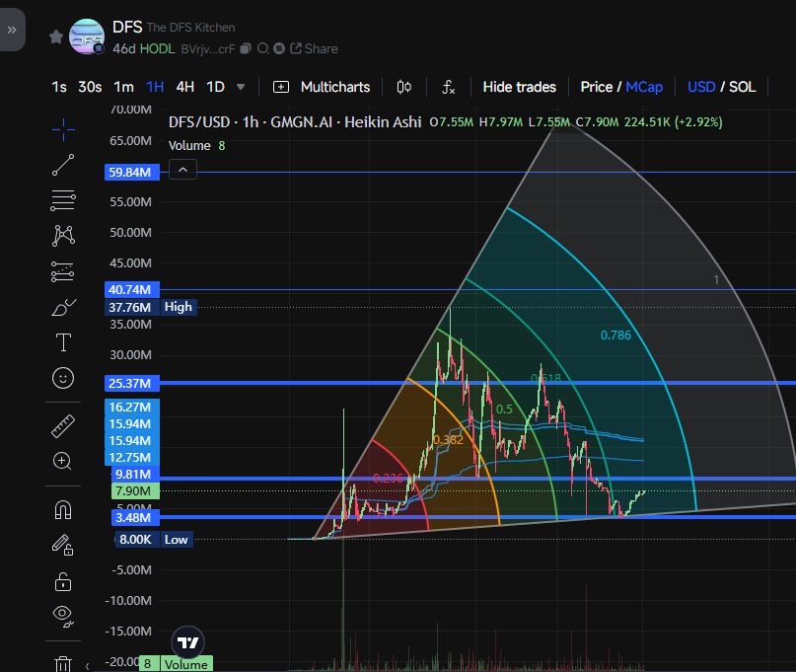Lock all drawing objects
This screenshot has height=672, width=796.
click(x=62, y=581)
